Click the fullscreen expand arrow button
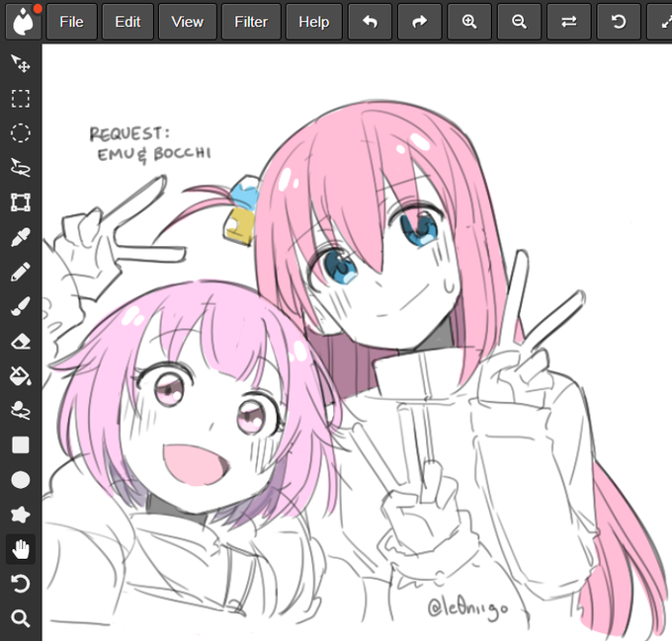 (x=660, y=22)
